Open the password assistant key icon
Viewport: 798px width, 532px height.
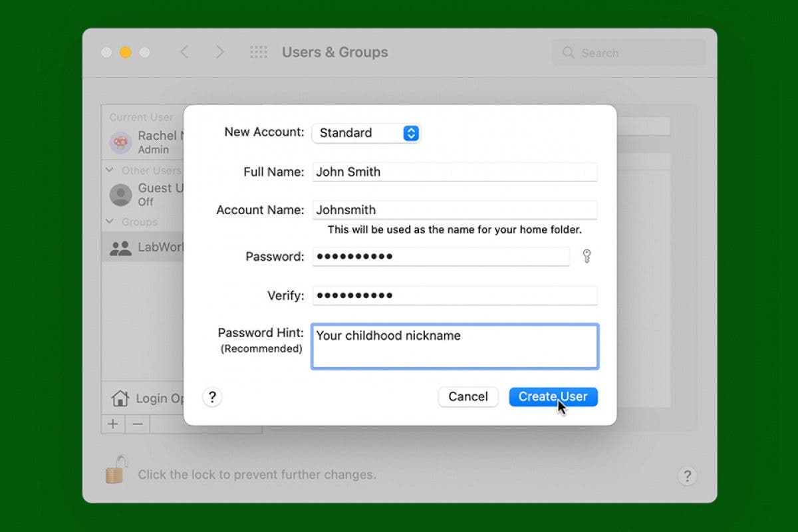pyautogui.click(x=587, y=256)
